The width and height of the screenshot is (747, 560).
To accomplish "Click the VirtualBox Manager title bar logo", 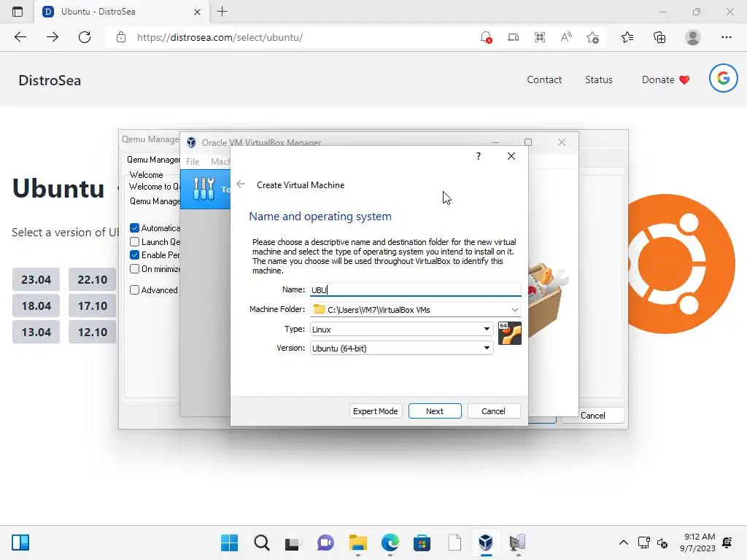I will (x=191, y=142).
